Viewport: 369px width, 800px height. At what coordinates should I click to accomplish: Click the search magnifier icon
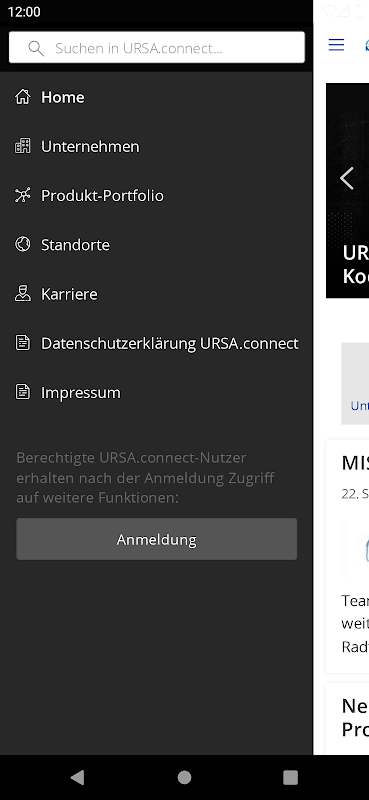[36, 48]
